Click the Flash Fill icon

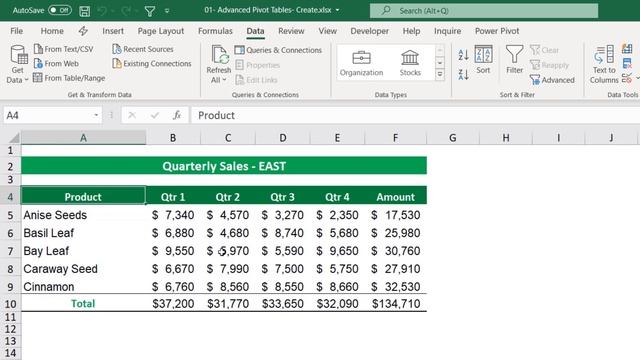click(627, 49)
